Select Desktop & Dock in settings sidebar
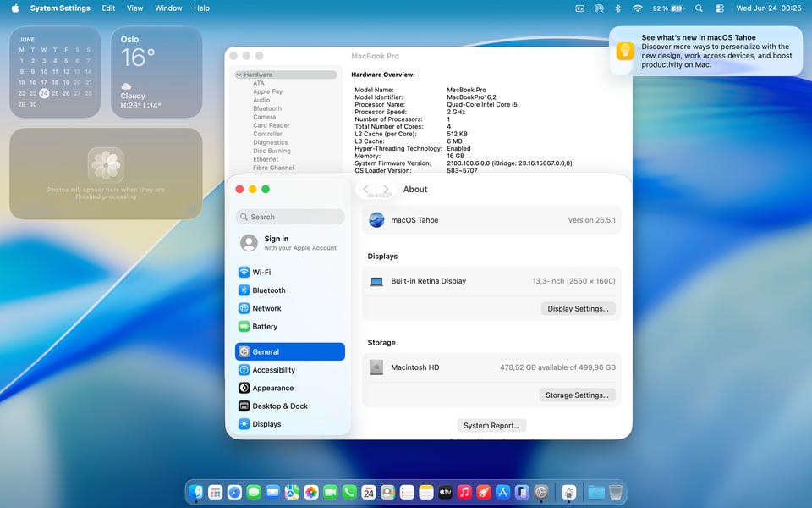The width and height of the screenshot is (812, 508). click(290, 406)
